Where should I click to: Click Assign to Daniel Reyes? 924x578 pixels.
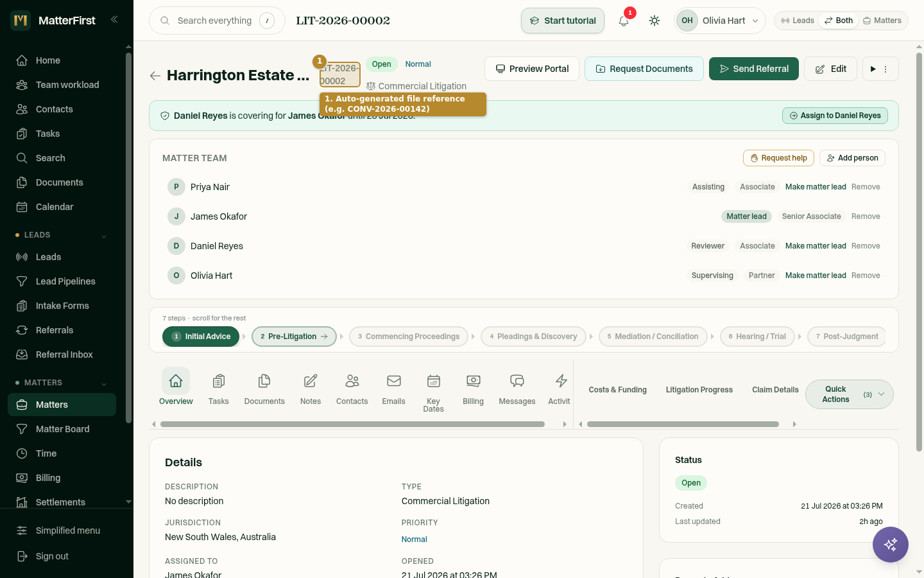coord(835,116)
